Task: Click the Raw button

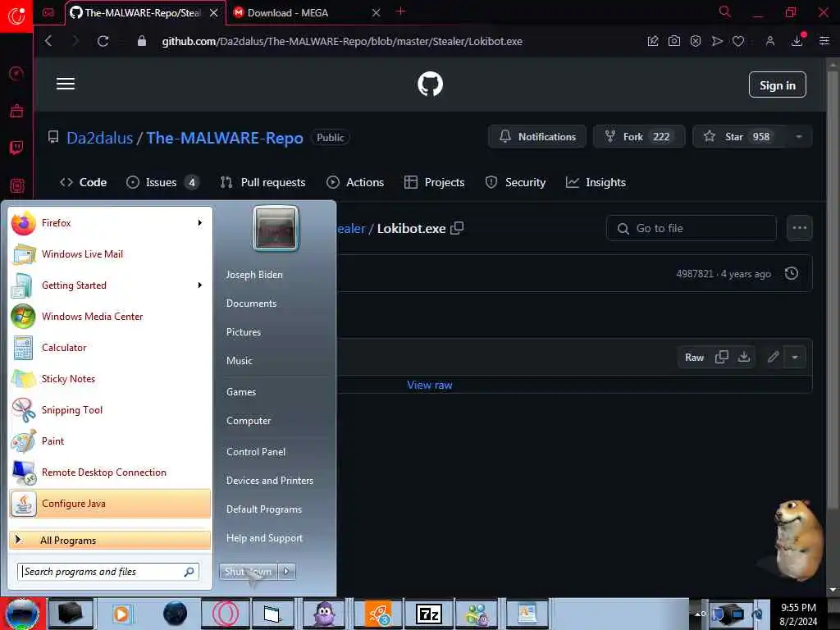Action: [694, 358]
